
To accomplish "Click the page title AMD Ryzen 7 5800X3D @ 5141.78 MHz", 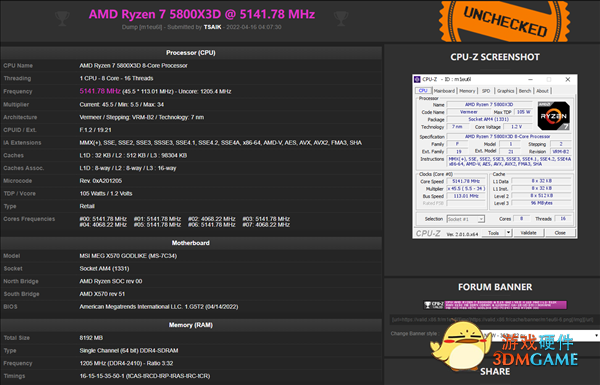I will click(202, 14).
